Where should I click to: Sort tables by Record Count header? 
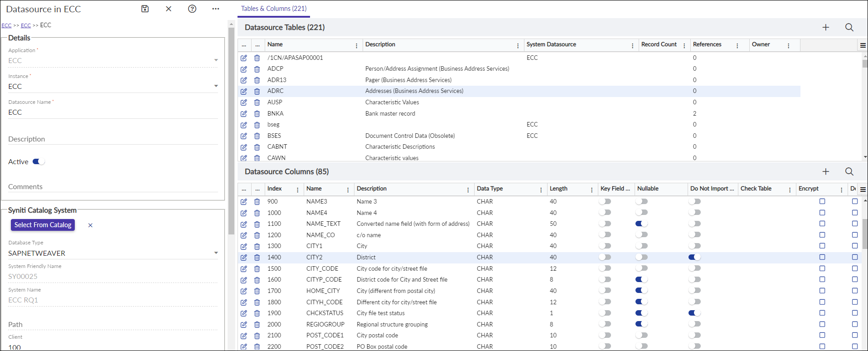pyautogui.click(x=659, y=44)
